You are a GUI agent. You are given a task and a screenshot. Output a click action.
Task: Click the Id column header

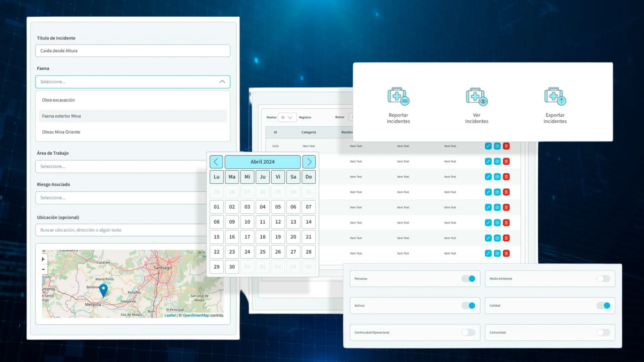click(275, 132)
